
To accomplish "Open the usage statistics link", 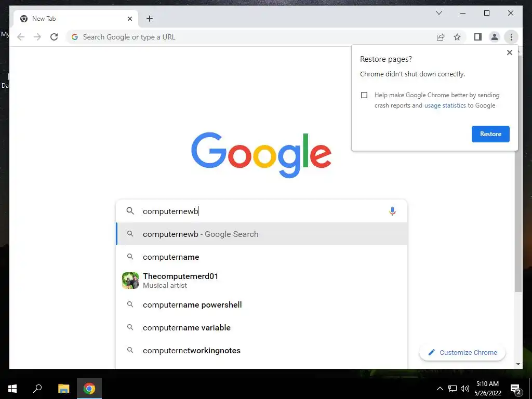I will click(445, 105).
